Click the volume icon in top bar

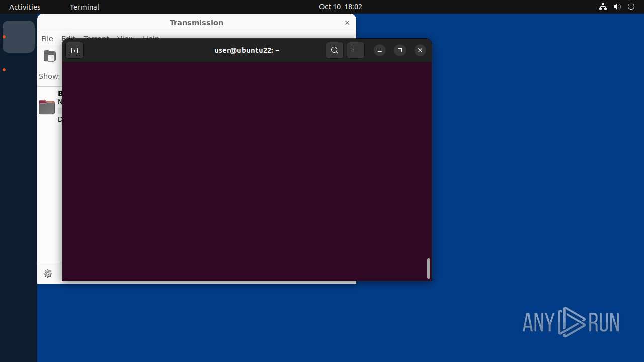tap(617, 7)
